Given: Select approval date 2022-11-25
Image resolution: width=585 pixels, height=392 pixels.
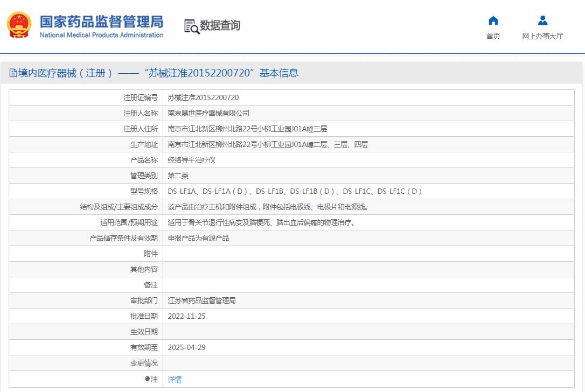Looking at the screenshot, I should point(186,316).
